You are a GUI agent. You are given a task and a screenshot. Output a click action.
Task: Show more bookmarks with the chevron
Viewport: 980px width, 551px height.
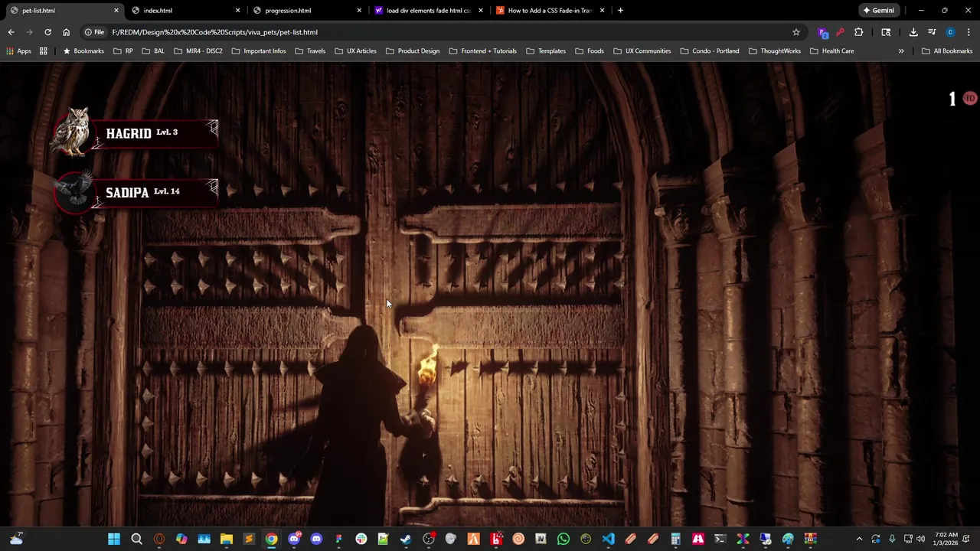tap(901, 51)
